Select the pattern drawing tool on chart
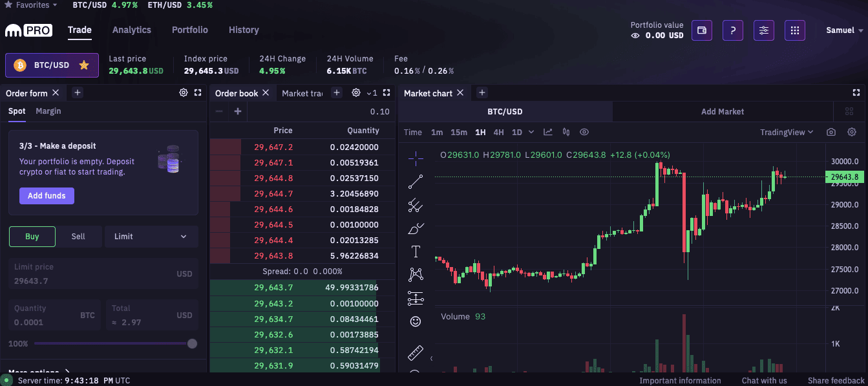 point(416,275)
